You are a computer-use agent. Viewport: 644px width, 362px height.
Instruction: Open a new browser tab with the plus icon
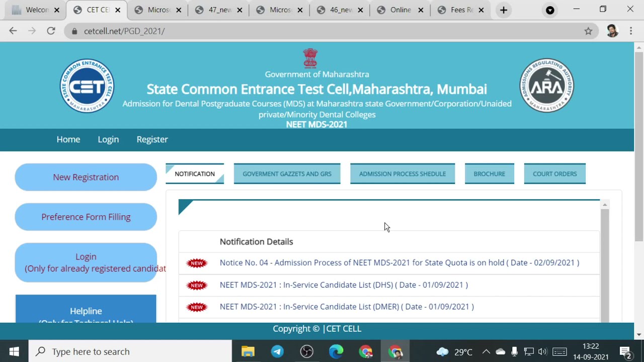coord(504,10)
